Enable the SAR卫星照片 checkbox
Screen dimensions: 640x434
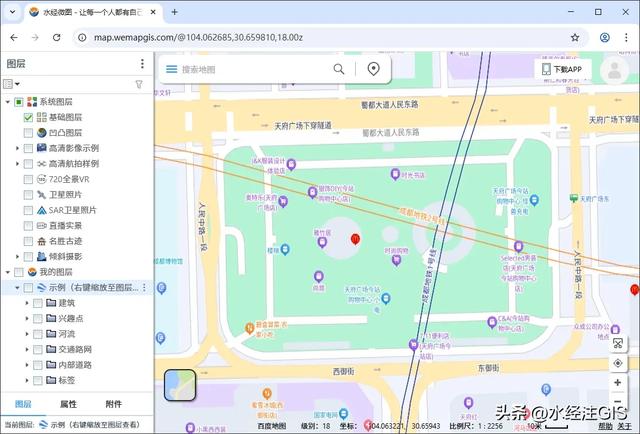point(28,210)
